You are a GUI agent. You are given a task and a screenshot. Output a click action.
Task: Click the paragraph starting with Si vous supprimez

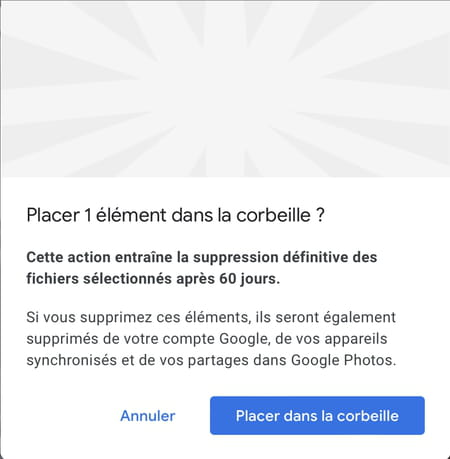(211, 339)
